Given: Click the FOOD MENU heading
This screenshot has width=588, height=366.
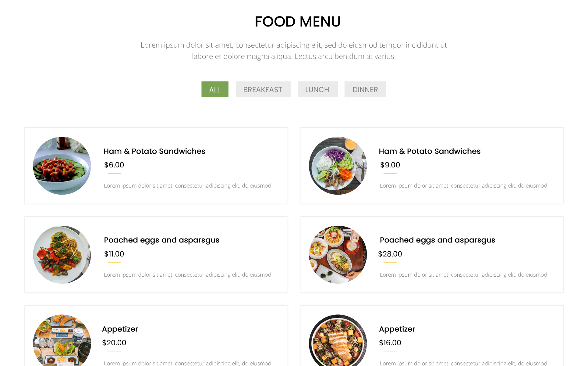Looking at the screenshot, I should pos(297,22).
